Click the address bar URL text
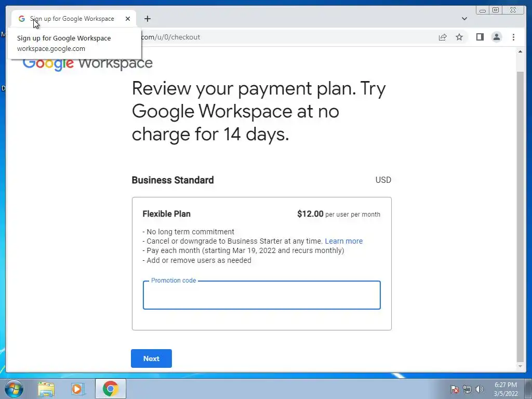Screen dimensions: 532x399 point(170,37)
